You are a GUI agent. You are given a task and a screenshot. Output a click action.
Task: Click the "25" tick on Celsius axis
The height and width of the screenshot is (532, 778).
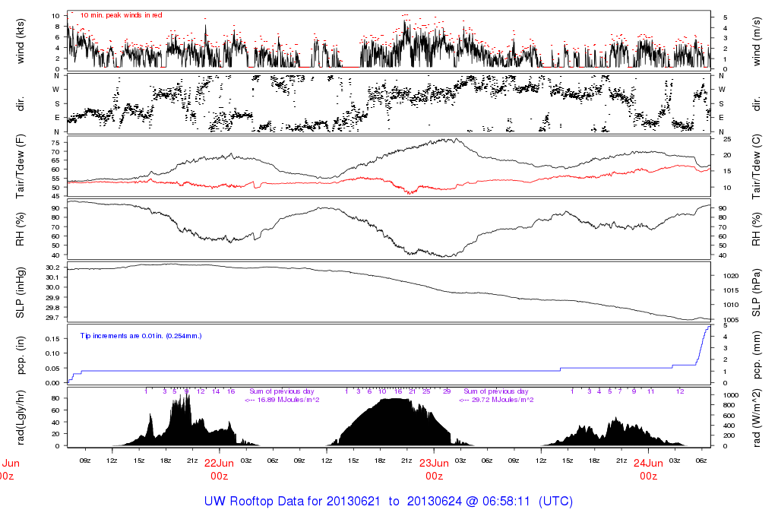727,139
